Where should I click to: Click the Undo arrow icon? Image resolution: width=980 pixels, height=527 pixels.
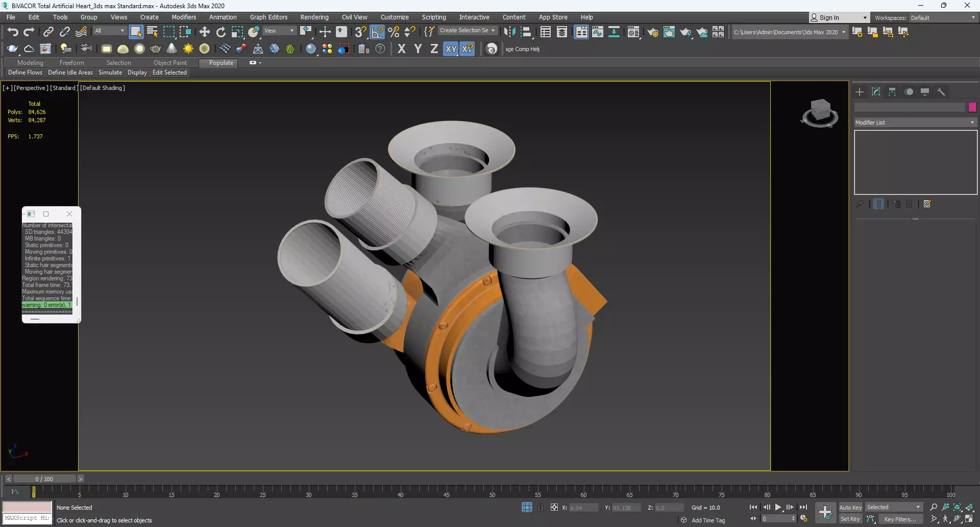point(13,32)
